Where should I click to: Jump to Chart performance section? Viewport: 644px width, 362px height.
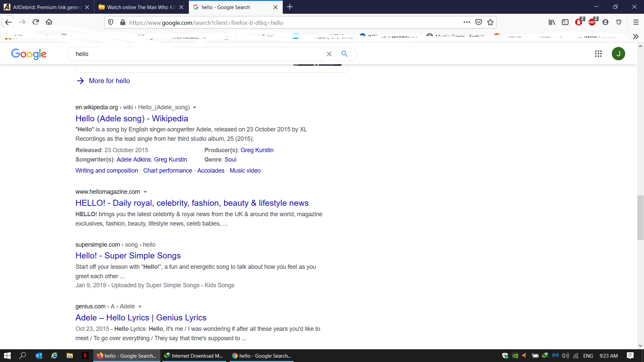168,171
